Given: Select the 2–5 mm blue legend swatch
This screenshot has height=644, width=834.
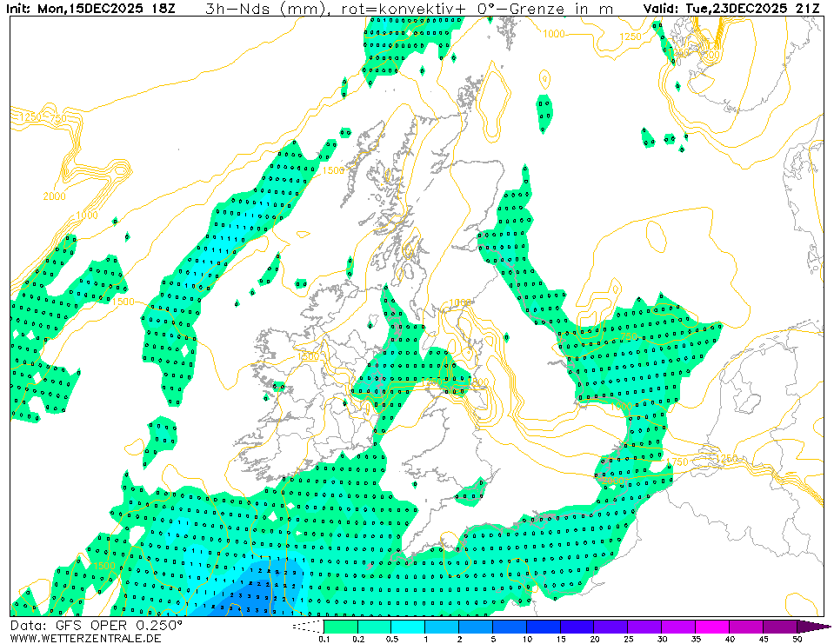Looking at the screenshot, I should 476,626.
